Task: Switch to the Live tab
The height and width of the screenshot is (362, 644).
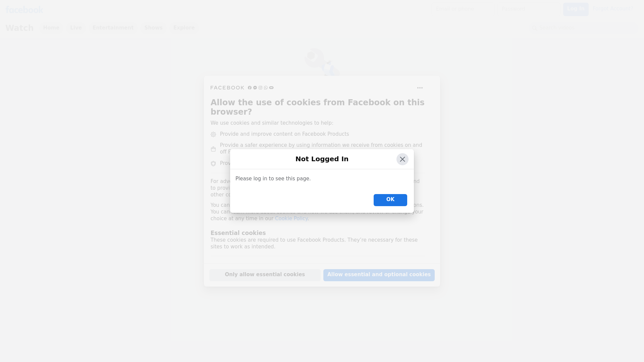Action: tap(76, 28)
